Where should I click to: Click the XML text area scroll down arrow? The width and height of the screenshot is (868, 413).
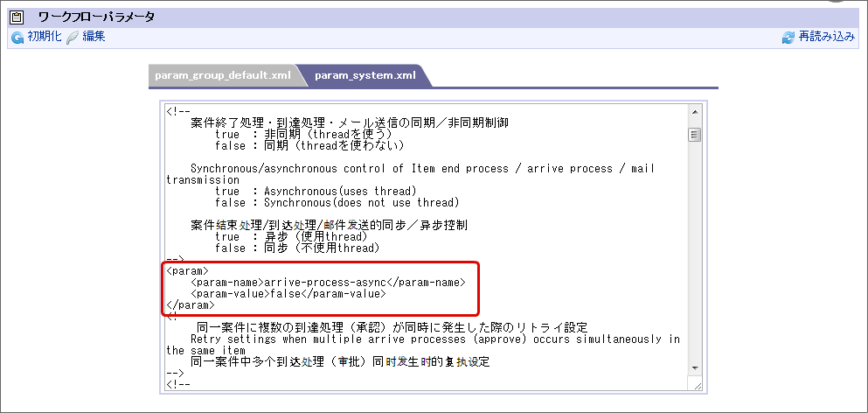(694, 368)
